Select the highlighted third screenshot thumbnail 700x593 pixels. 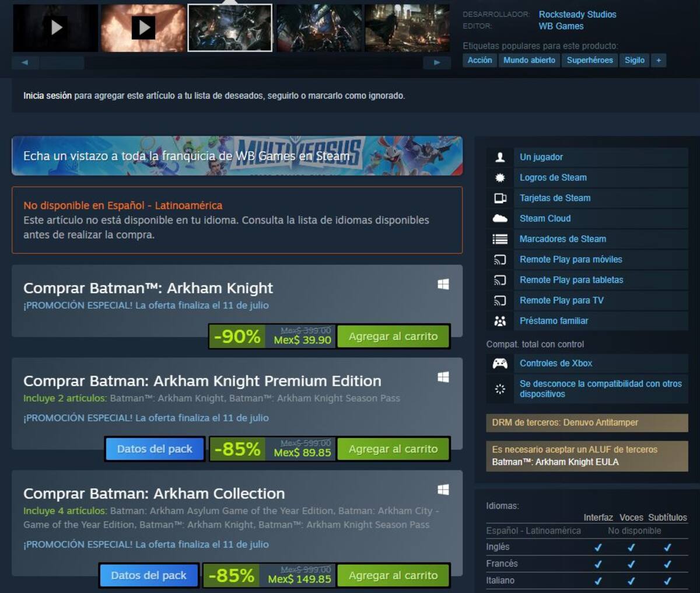230,27
